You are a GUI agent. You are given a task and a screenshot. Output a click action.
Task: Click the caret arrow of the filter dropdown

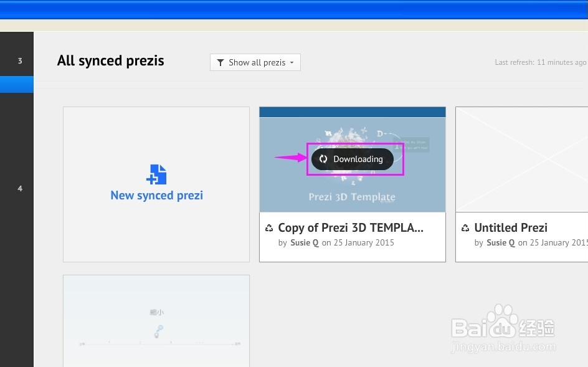[292, 63]
